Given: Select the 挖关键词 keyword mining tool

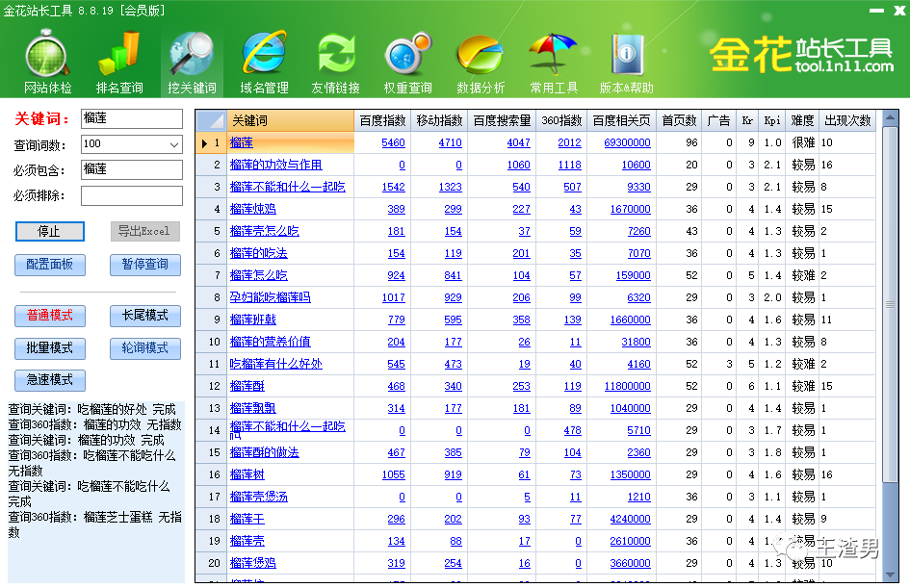Looking at the screenshot, I should pos(192,62).
